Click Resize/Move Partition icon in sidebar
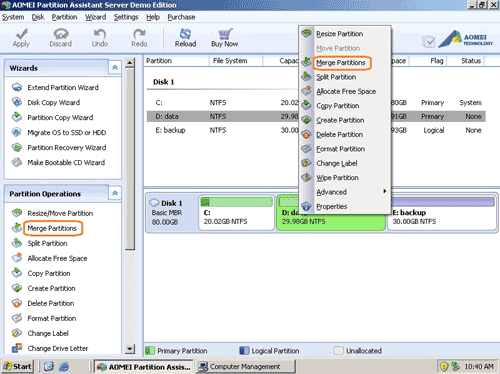 [17, 213]
